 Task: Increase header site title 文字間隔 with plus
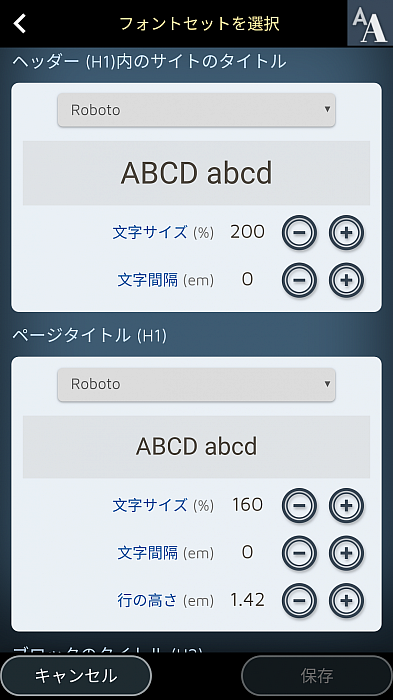pos(347,280)
